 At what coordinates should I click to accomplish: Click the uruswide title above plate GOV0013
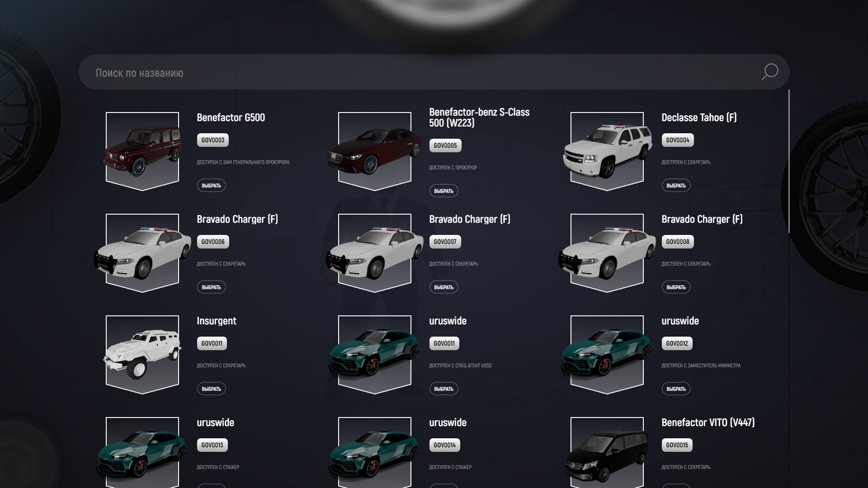pos(215,422)
